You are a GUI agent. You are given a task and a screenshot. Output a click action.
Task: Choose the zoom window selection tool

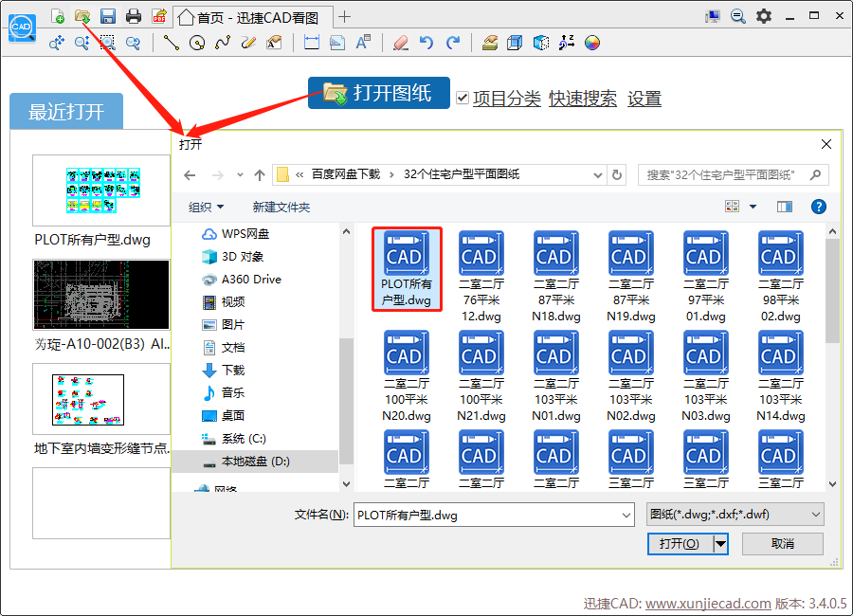[108, 43]
